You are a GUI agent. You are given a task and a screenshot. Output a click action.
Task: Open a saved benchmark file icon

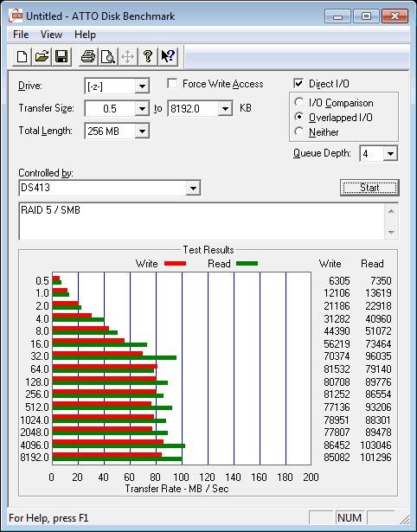42,56
